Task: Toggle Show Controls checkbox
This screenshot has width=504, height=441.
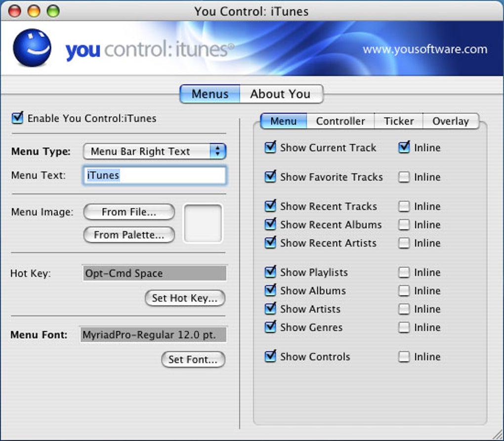Action: (270, 356)
